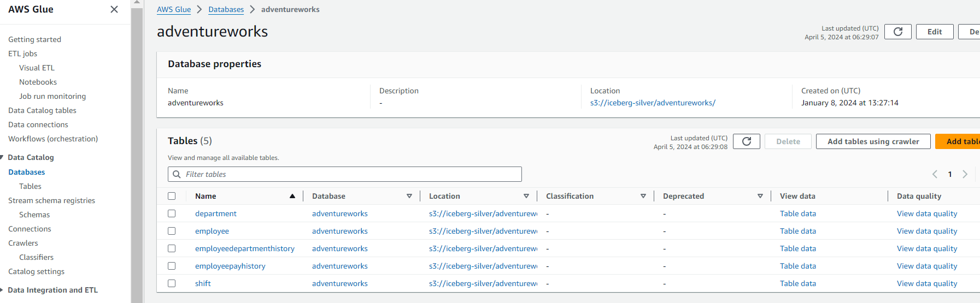This screenshot has width=980, height=303.
Task: Open Deprecated column sort arrow
Action: (760, 196)
